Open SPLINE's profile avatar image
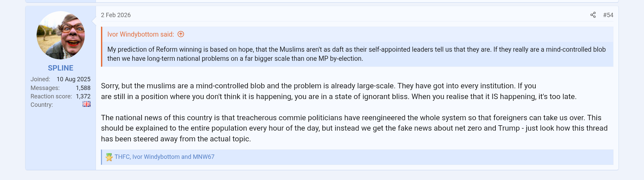This screenshot has width=644, height=180. click(x=61, y=35)
